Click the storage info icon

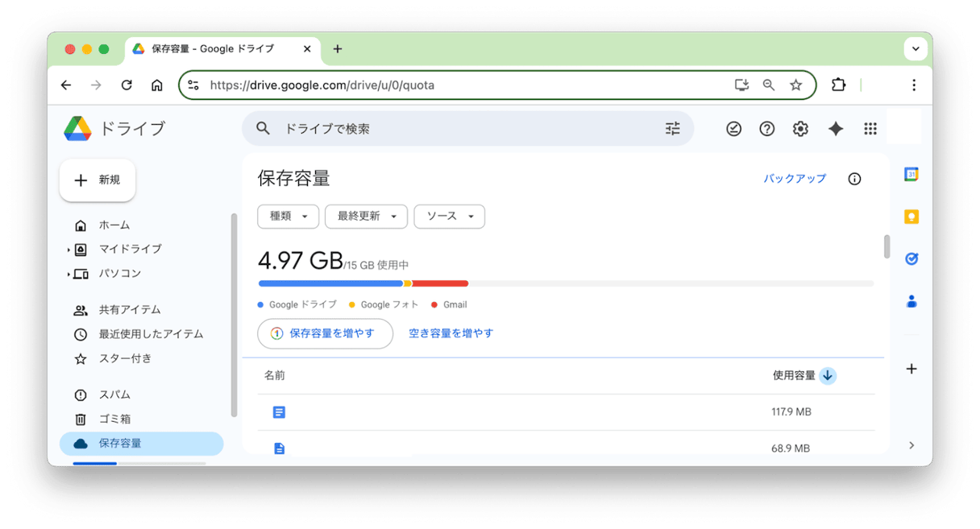pyautogui.click(x=854, y=179)
